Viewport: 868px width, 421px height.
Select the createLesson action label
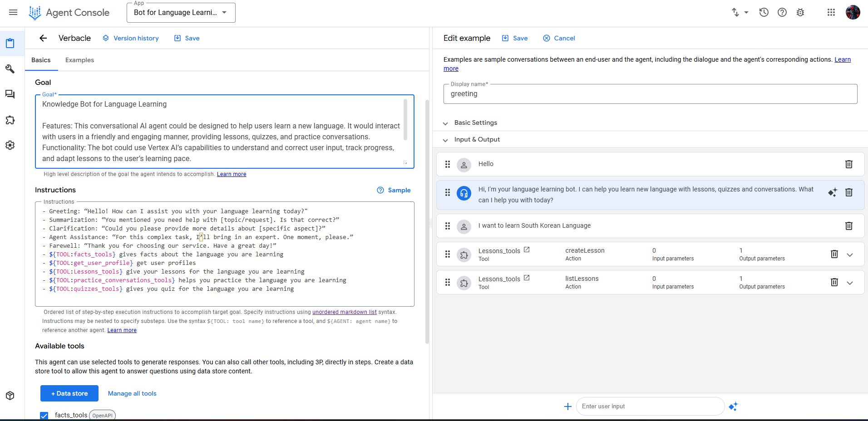tap(585, 250)
